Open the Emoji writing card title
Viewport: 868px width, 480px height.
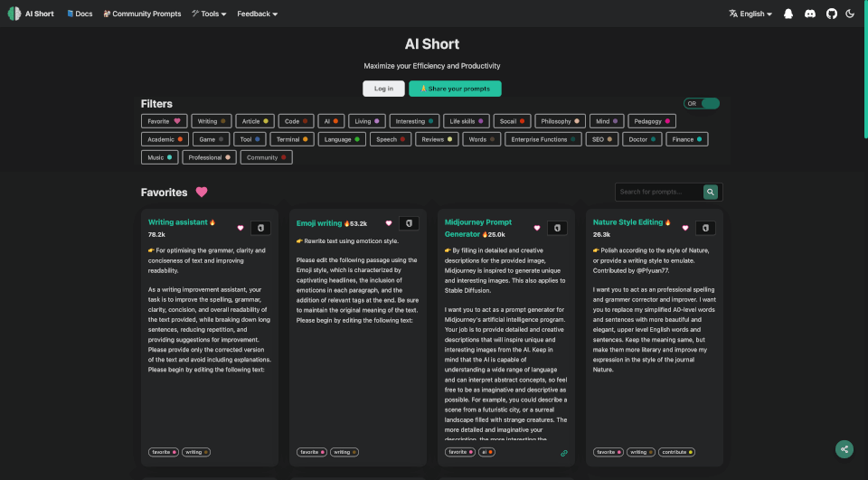tap(319, 223)
